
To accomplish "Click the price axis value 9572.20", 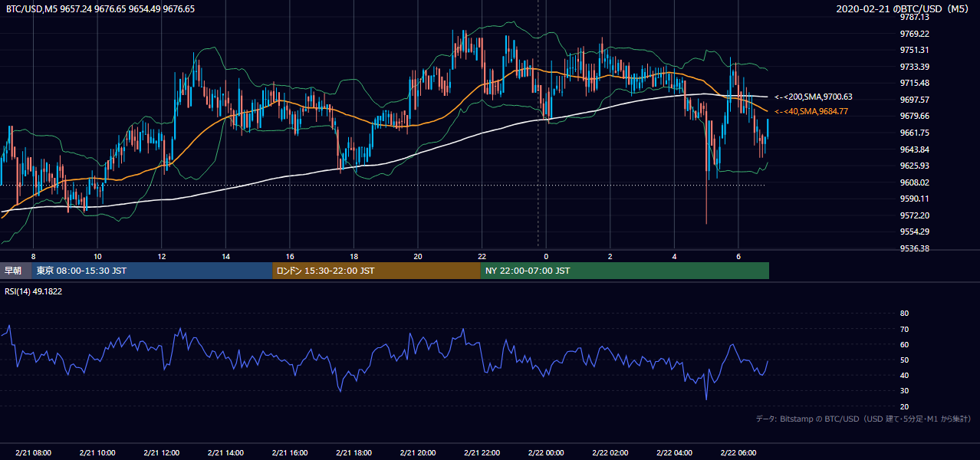I will [915, 215].
